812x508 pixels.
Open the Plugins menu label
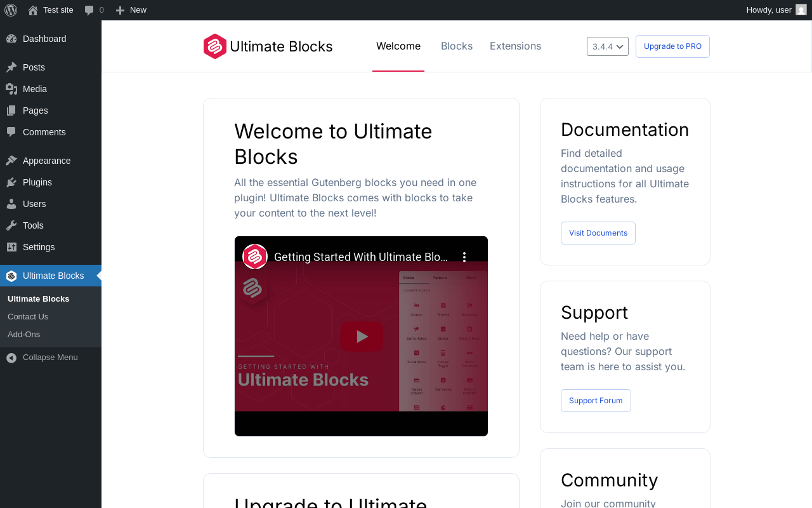click(37, 182)
